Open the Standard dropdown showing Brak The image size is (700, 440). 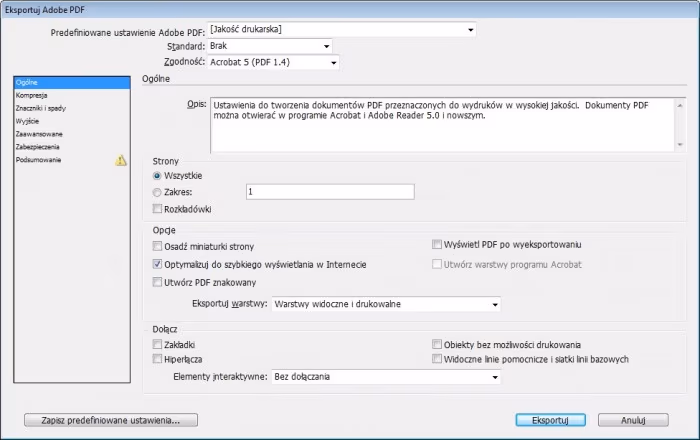coord(270,46)
